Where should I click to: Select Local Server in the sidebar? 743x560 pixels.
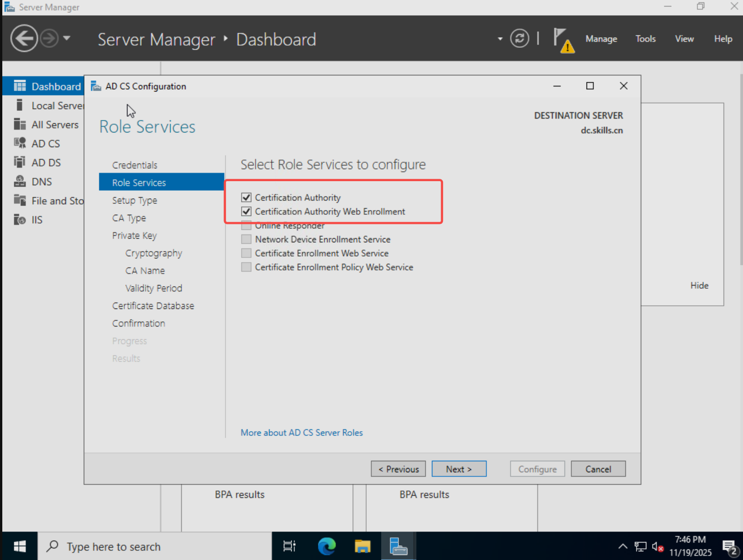click(44, 106)
